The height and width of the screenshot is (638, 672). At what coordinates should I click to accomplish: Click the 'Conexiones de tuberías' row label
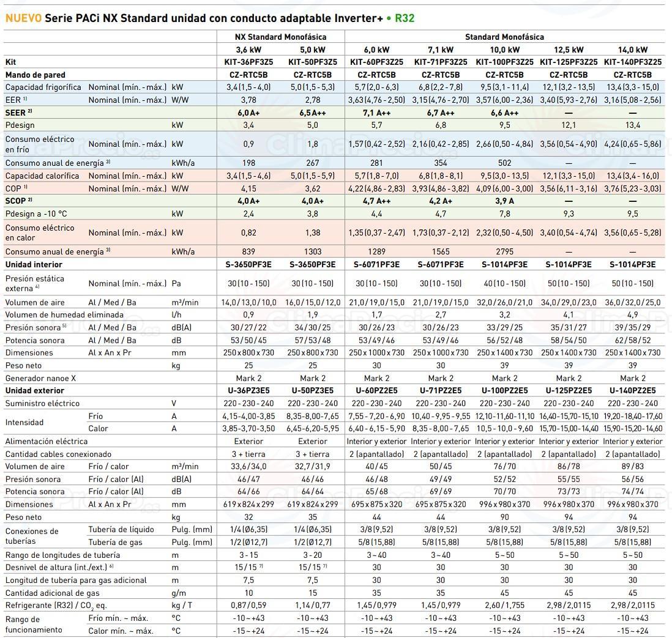[32, 536]
